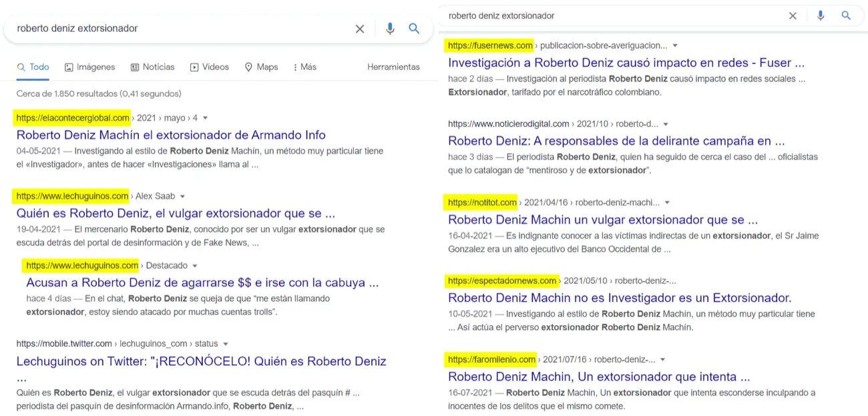Open the Vídeos results tab
Image resolution: width=868 pixels, height=416 pixels.
click(209, 67)
